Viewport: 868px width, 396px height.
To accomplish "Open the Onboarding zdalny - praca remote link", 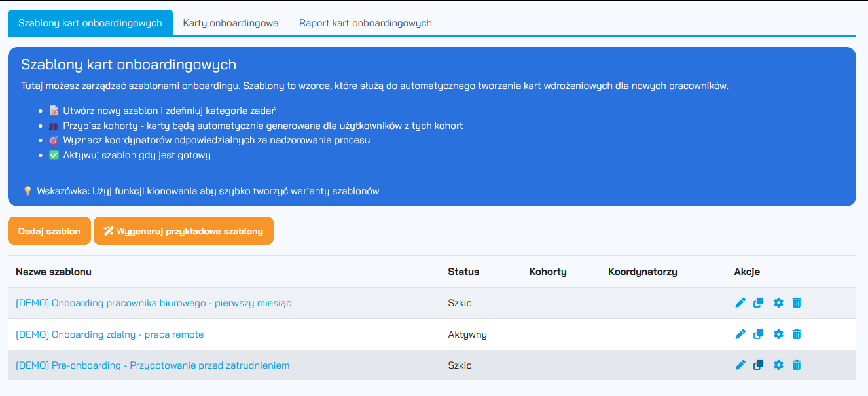I will click(110, 334).
